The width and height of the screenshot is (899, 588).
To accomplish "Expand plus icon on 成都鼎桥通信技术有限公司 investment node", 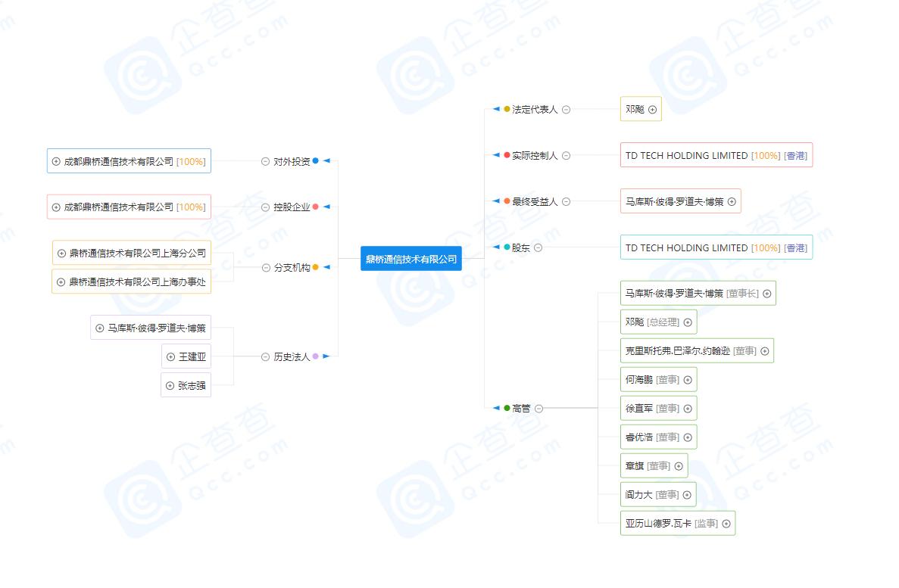I will pos(56,162).
